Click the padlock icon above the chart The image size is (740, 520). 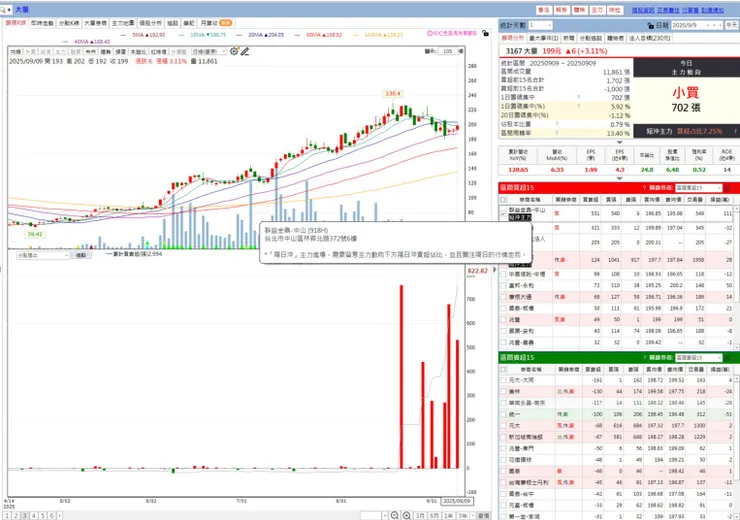(x=485, y=34)
